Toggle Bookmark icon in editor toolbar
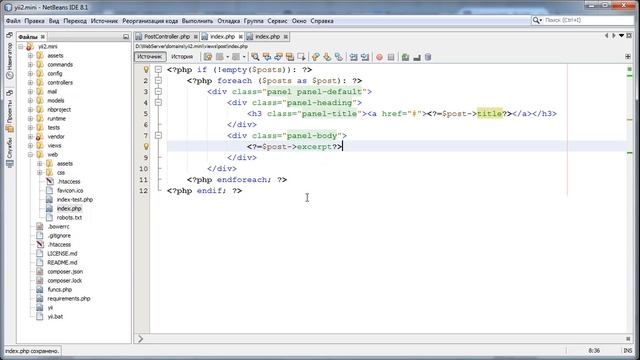Image resolution: width=640 pixels, height=360 pixels. point(338,57)
